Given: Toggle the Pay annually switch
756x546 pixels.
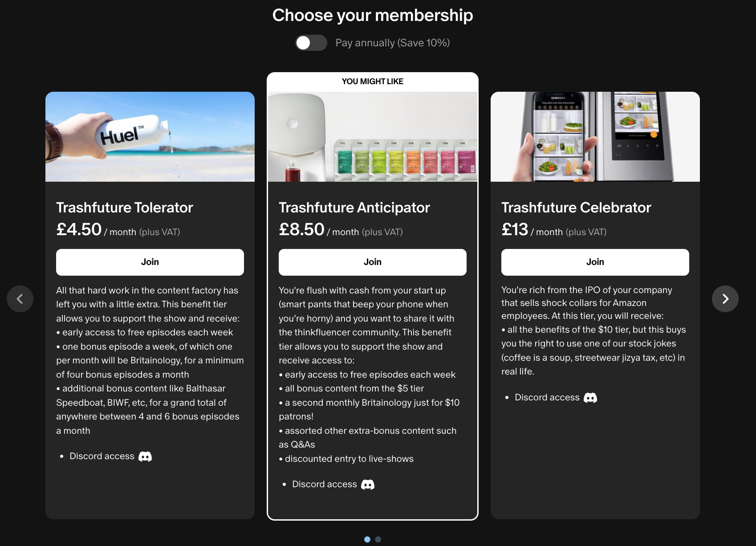Looking at the screenshot, I should point(311,43).
